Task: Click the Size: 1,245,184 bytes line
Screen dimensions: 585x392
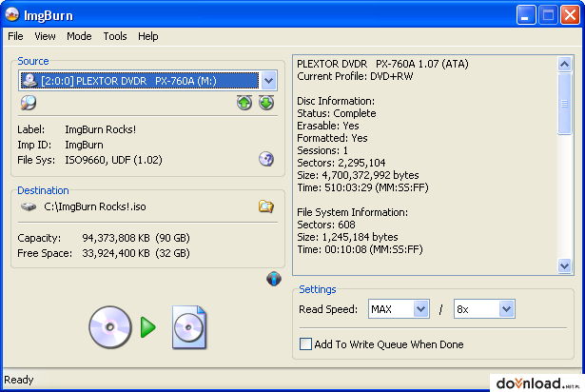Action: 347,237
